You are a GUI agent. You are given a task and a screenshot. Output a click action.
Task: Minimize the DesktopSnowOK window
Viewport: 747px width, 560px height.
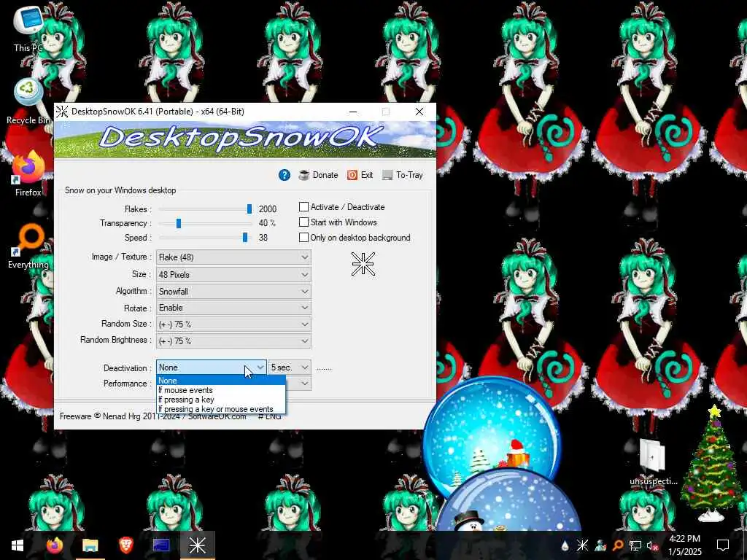tap(353, 112)
